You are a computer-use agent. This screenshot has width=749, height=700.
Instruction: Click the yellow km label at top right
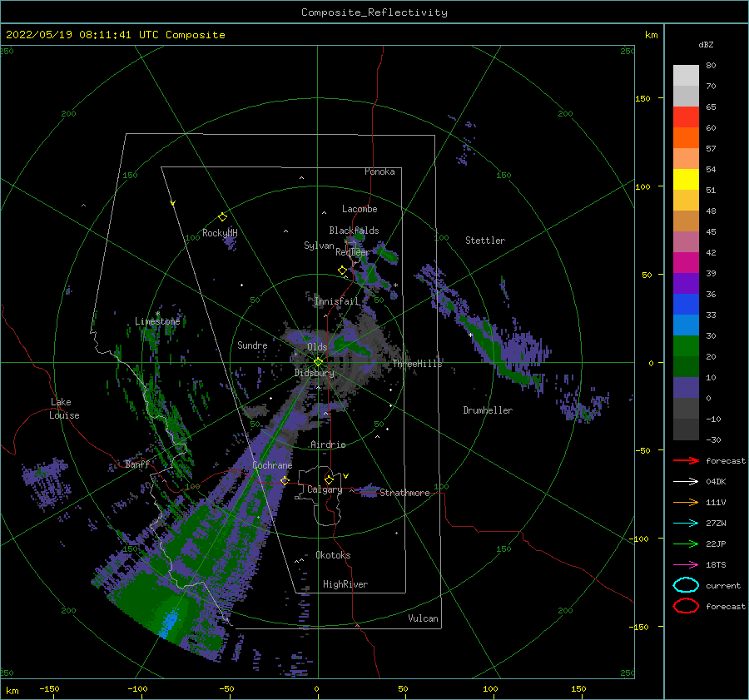[x=651, y=35]
